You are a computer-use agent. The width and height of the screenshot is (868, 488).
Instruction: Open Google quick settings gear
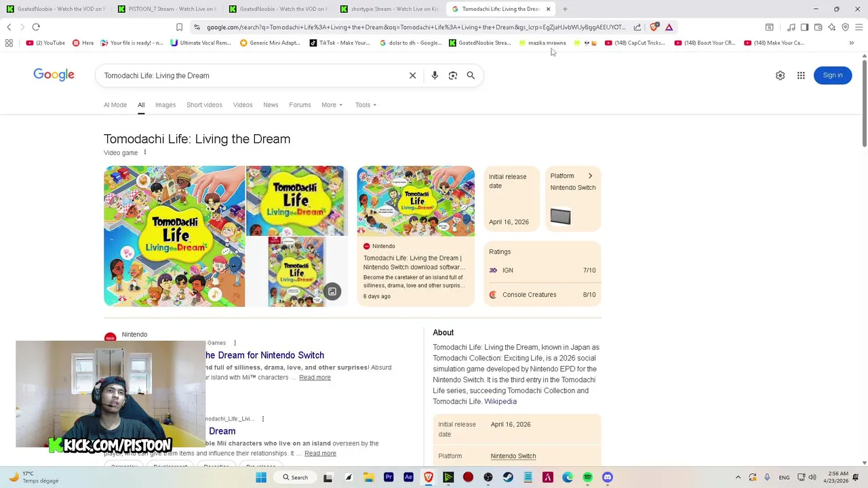[780, 75]
